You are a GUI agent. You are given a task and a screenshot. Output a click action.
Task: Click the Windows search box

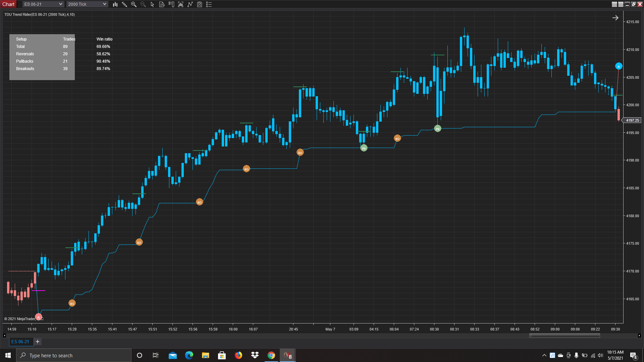[x=74, y=355]
